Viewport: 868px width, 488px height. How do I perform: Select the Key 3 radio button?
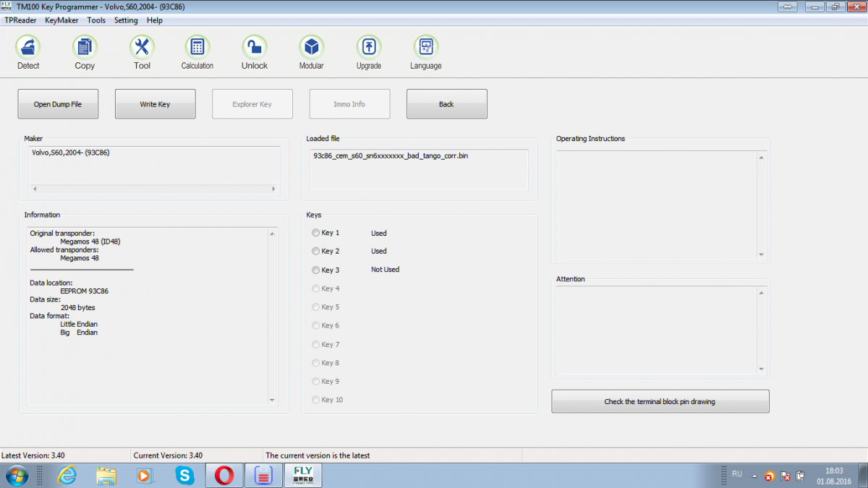[315, 270]
